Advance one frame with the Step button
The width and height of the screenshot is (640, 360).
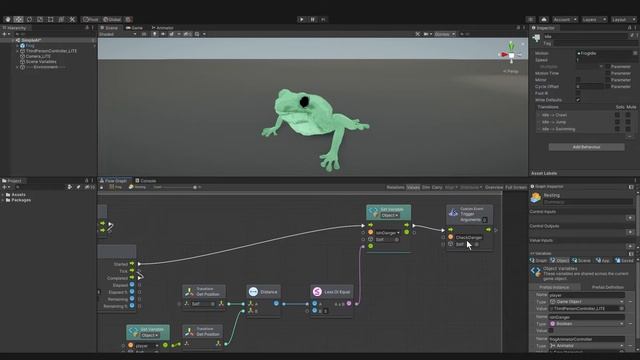(x=324, y=19)
